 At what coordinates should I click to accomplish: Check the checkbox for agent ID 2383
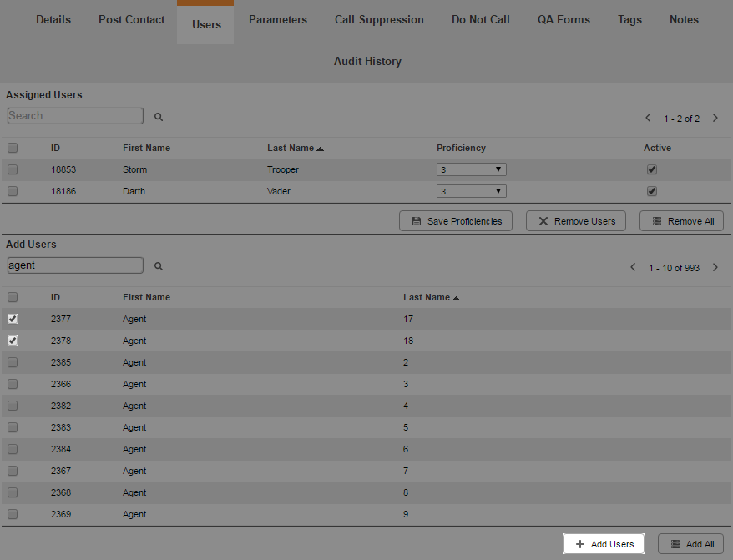tap(13, 427)
